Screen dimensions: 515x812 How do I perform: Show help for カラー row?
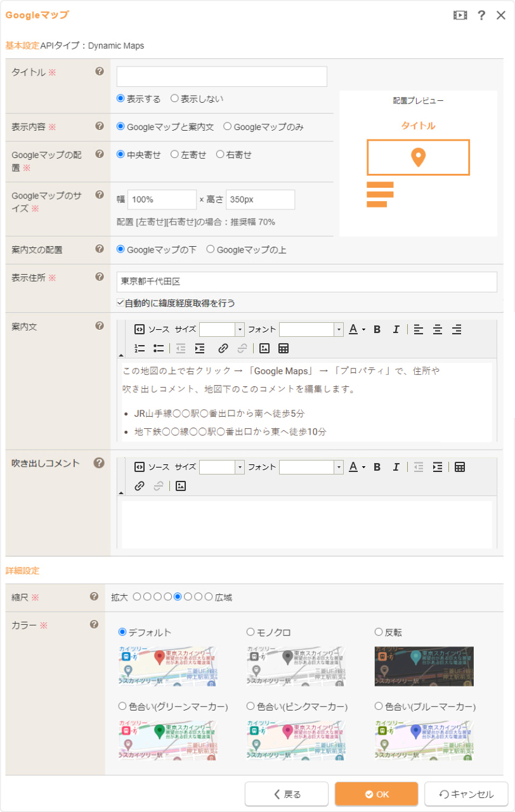coord(95,624)
